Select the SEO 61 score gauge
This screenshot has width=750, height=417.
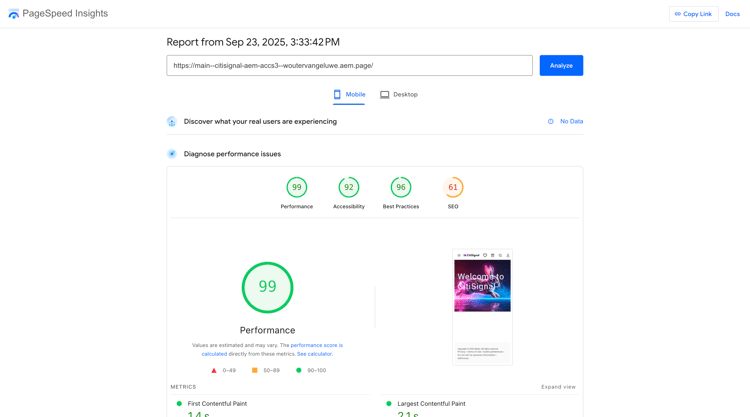(x=453, y=187)
